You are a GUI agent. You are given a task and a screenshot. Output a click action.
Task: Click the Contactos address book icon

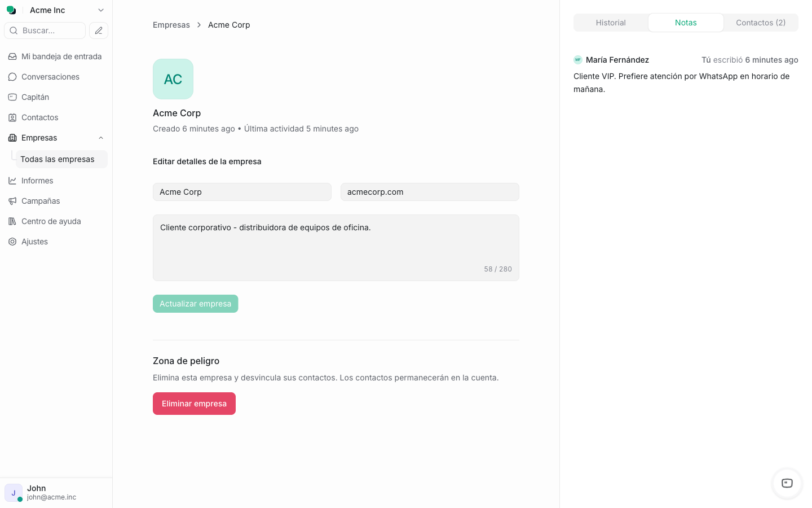tap(12, 117)
